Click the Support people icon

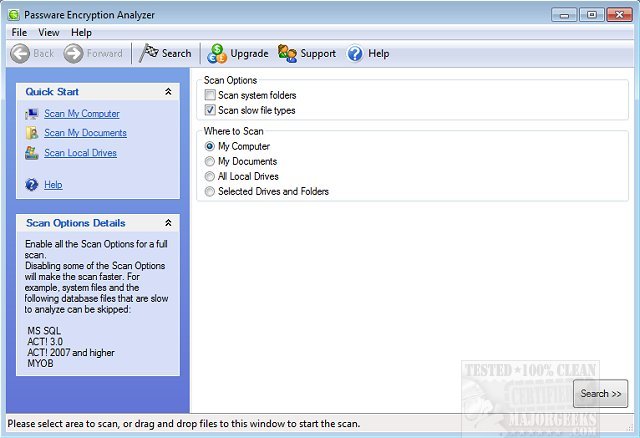click(x=287, y=53)
